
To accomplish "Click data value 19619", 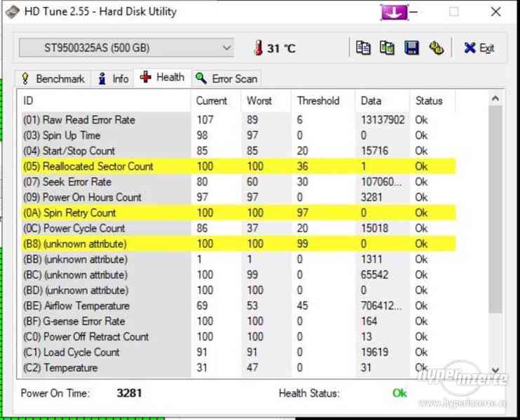I will point(375,352).
